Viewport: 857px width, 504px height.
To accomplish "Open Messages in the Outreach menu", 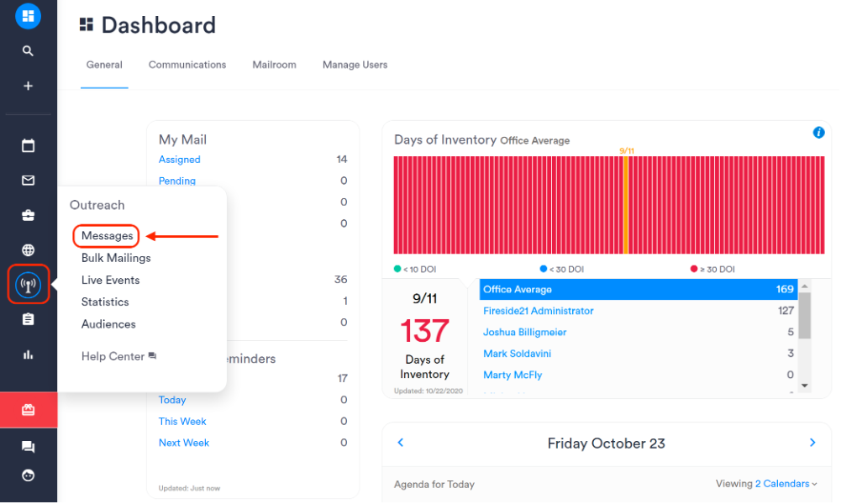I will coord(107,236).
